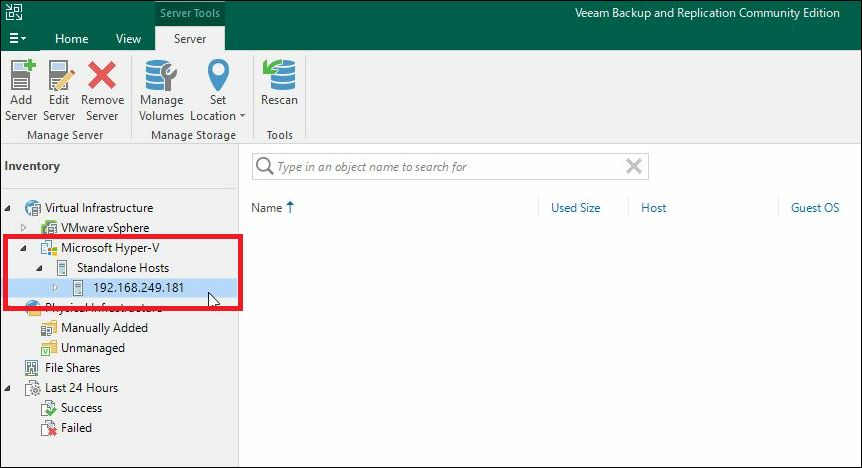The width and height of the screenshot is (862, 468).
Task: Open the Failed jobs node
Action: coord(76,428)
